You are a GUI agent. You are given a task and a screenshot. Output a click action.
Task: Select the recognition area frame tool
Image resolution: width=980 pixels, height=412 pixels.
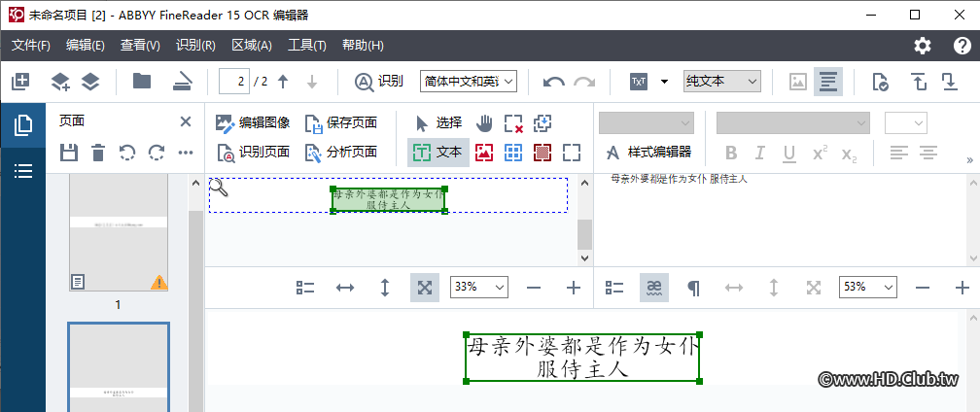click(572, 153)
